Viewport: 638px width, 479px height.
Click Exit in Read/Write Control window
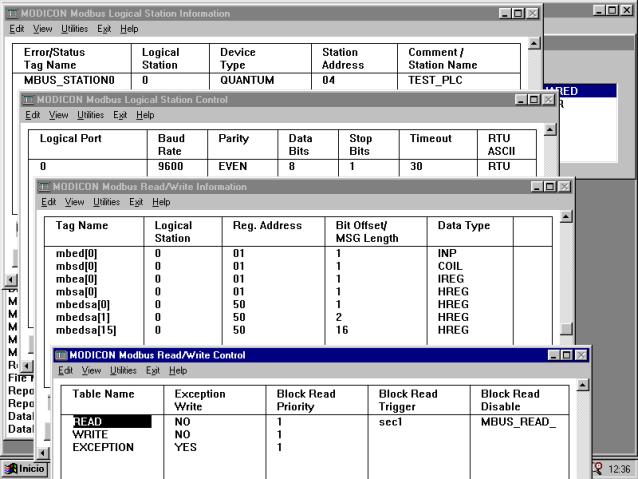(x=153, y=370)
